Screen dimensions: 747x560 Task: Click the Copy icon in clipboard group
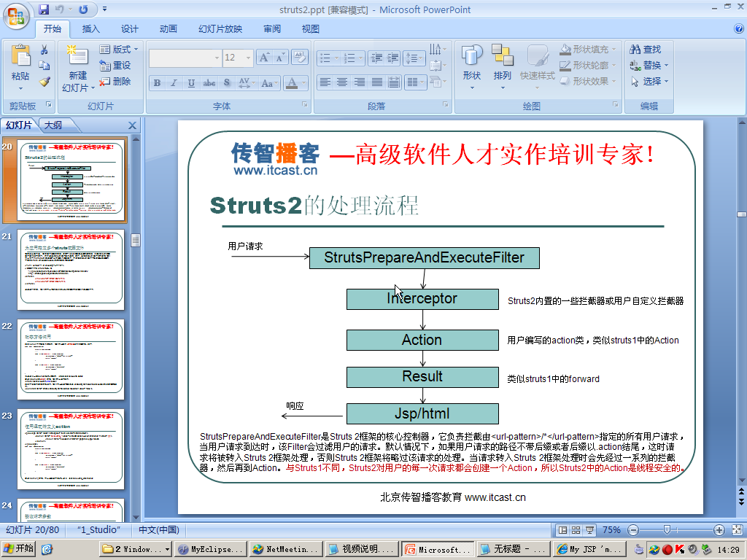44,65
